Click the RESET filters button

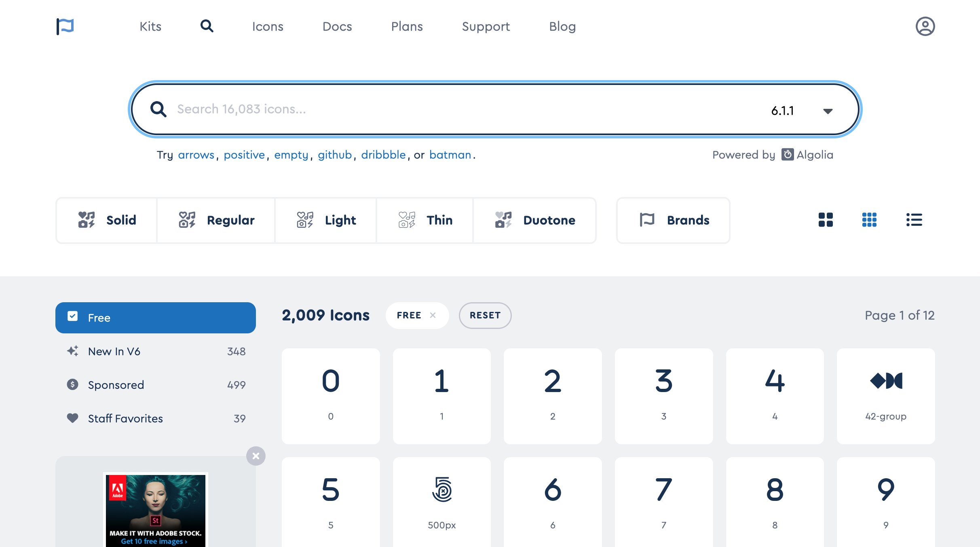pos(485,315)
